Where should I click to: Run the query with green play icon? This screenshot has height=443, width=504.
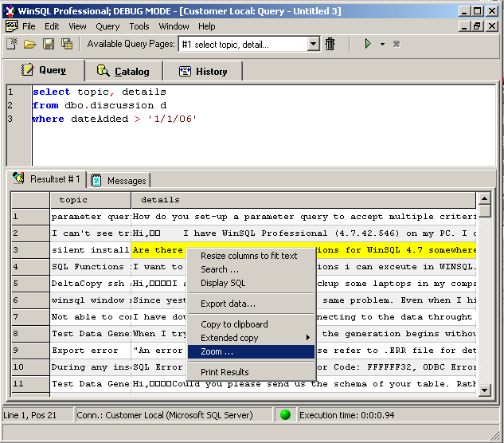click(x=368, y=44)
